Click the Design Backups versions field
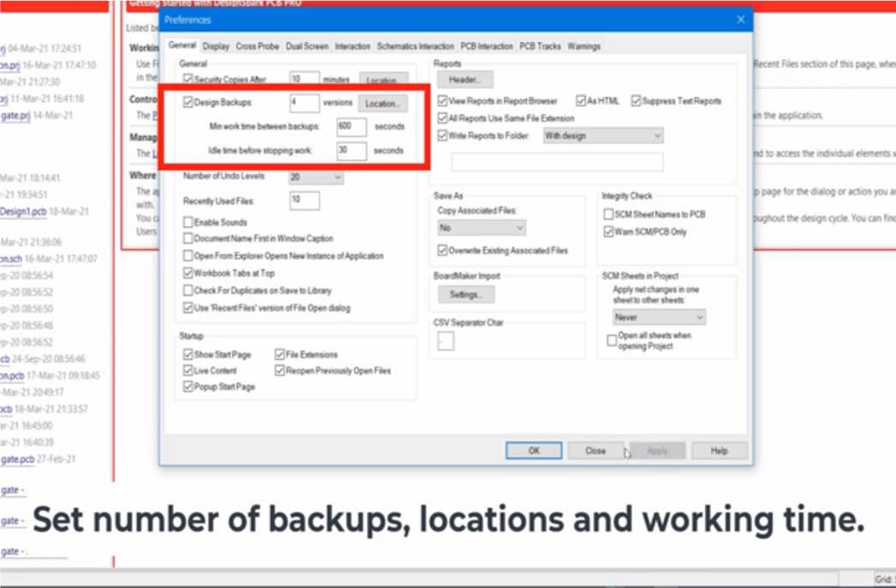The width and height of the screenshot is (896, 588). [x=304, y=103]
